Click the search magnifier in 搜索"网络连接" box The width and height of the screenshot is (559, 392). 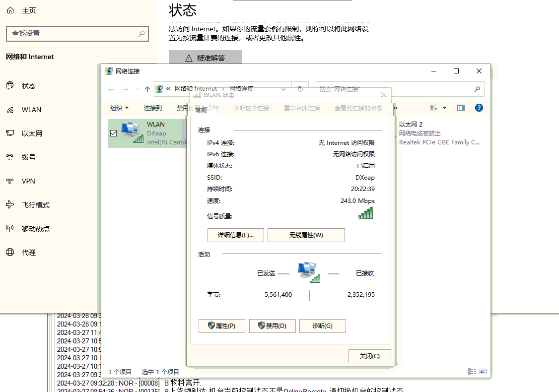[x=477, y=89]
